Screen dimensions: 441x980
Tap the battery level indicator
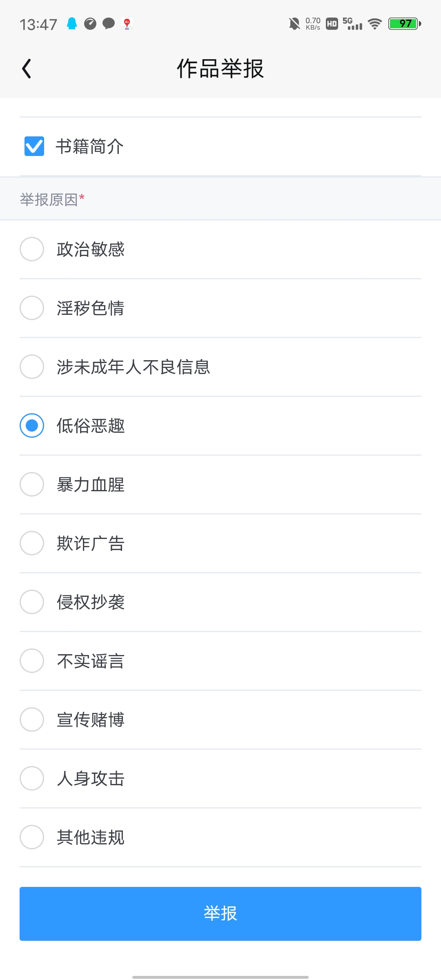[x=405, y=24]
